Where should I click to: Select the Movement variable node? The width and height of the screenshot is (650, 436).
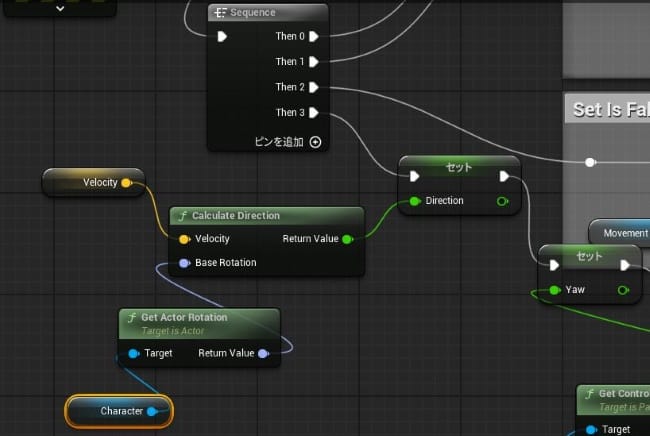click(x=619, y=233)
